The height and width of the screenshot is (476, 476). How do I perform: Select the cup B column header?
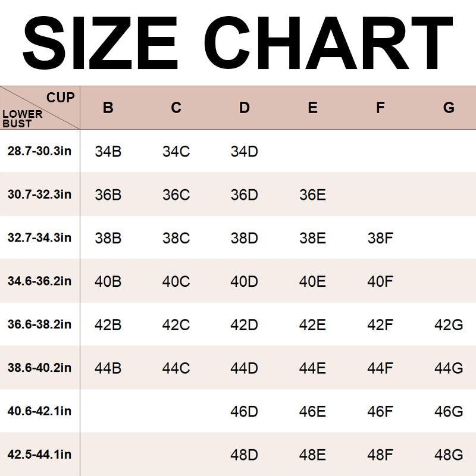[108, 108]
